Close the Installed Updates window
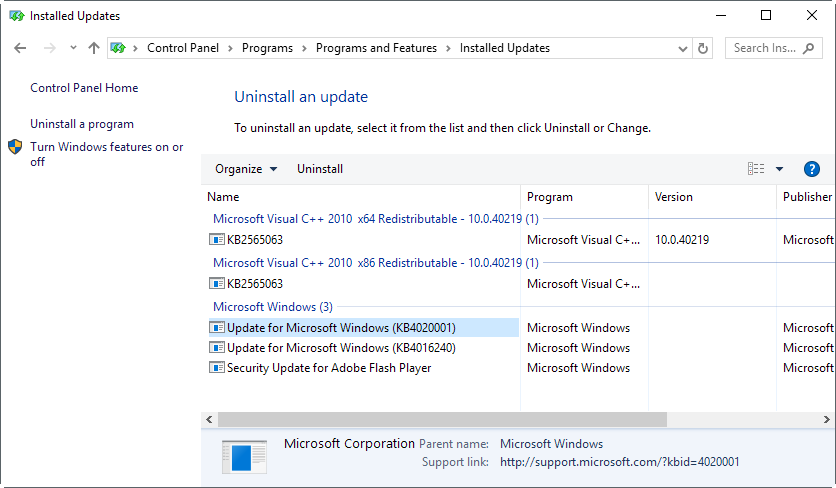This screenshot has height=488, width=836. [x=812, y=15]
